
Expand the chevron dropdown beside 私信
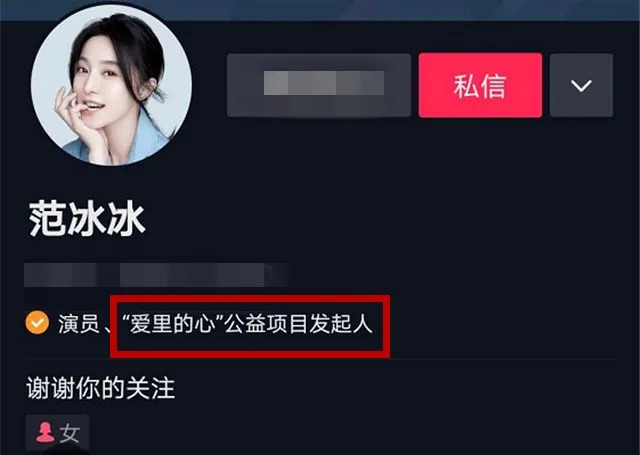tap(581, 85)
